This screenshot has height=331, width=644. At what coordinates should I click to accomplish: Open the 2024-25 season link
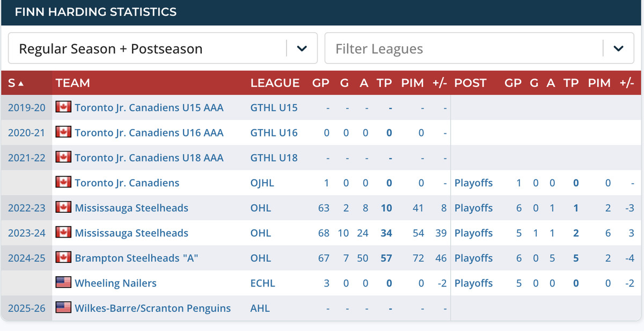[x=25, y=258]
